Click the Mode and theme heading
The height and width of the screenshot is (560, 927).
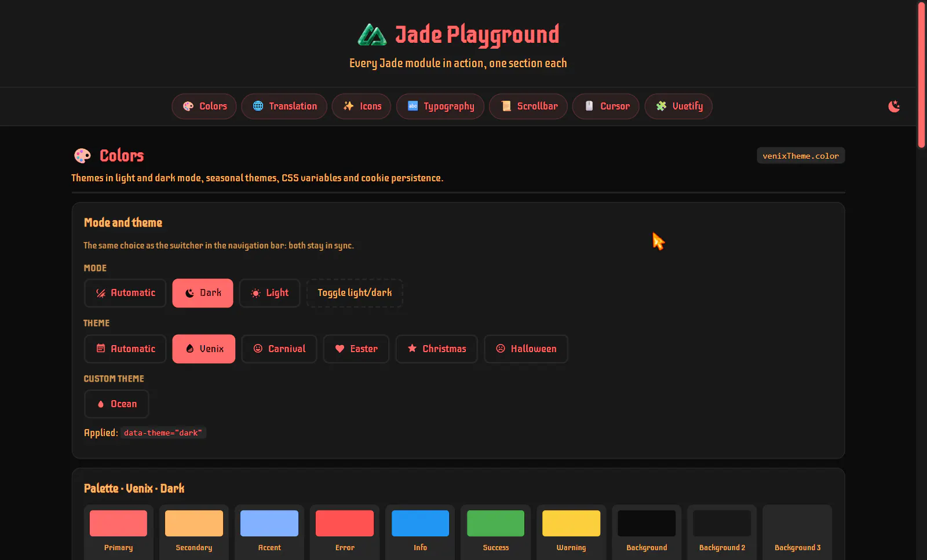(123, 222)
